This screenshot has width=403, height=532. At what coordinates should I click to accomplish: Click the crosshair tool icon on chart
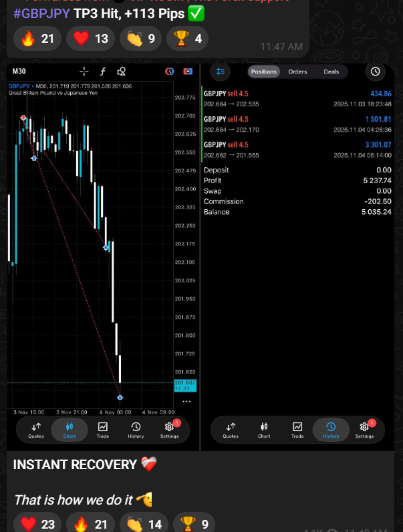(x=84, y=72)
